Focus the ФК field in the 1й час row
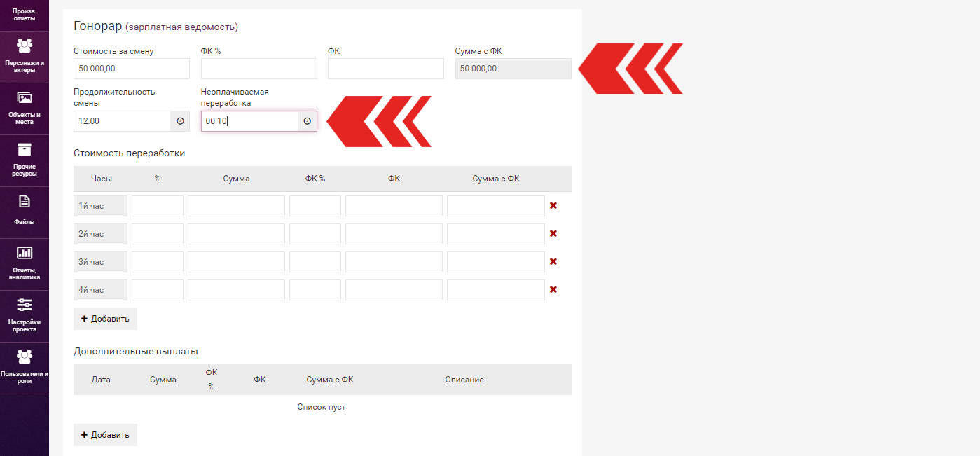This screenshot has width=980, height=456. coord(394,206)
